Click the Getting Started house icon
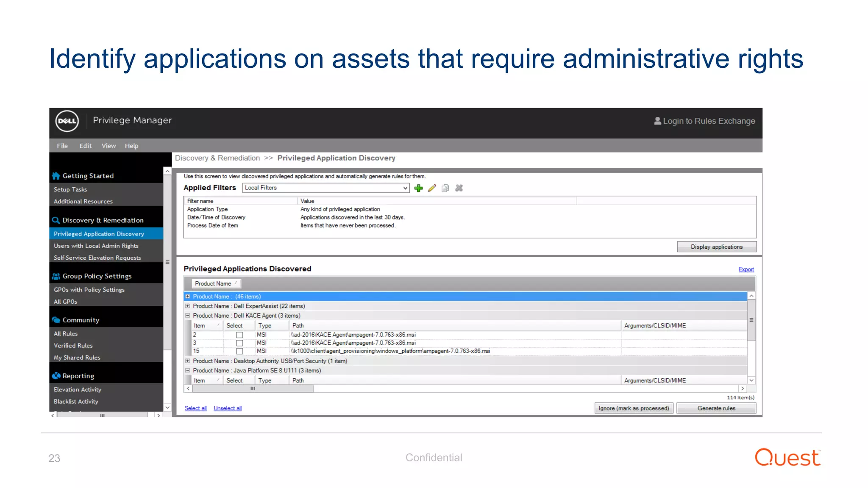The width and height of the screenshot is (868, 488). pyautogui.click(x=56, y=176)
